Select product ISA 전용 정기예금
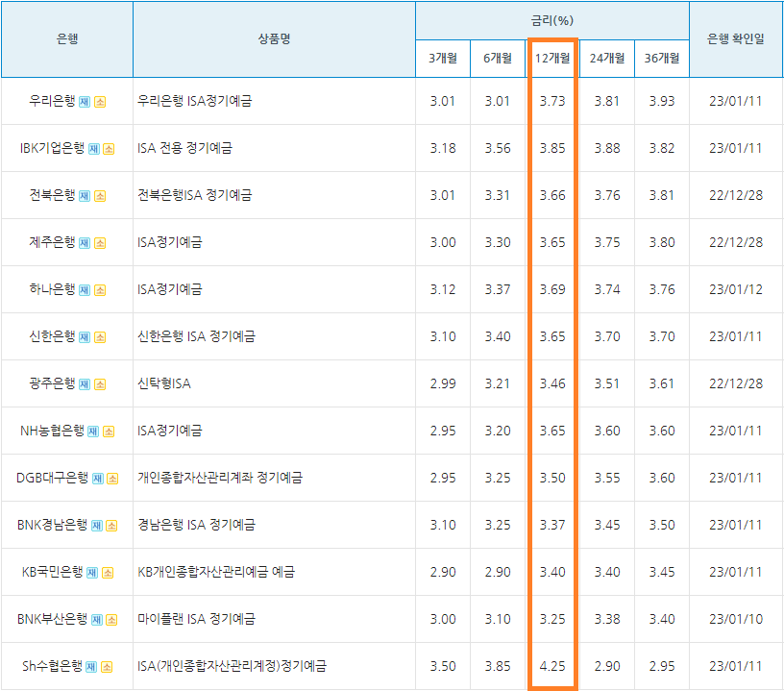Screen dimensions: 784x691 point(184,148)
